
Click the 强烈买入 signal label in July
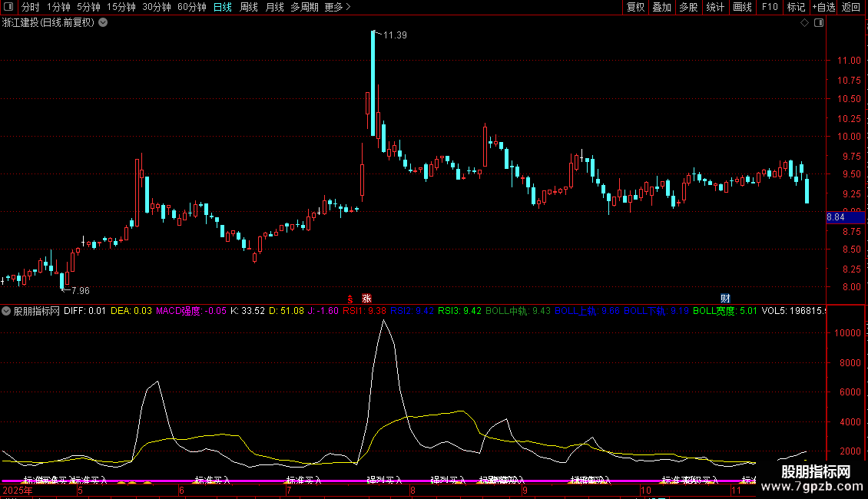[x=384, y=480]
